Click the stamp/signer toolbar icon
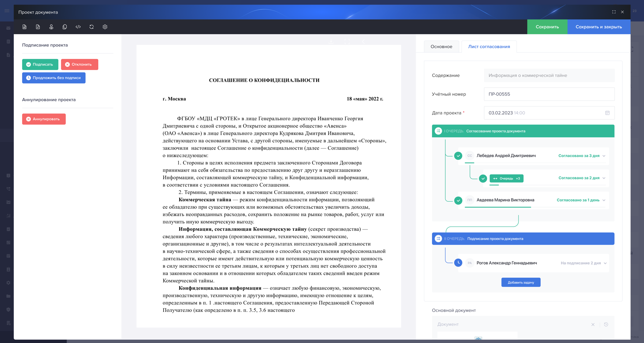Viewport: 644px width, 343px height. pyautogui.click(x=51, y=27)
